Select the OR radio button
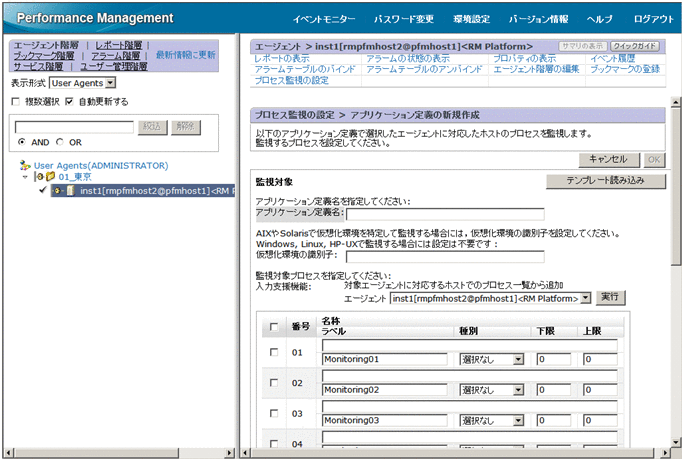Screen dimensions: 685x463 [62, 143]
